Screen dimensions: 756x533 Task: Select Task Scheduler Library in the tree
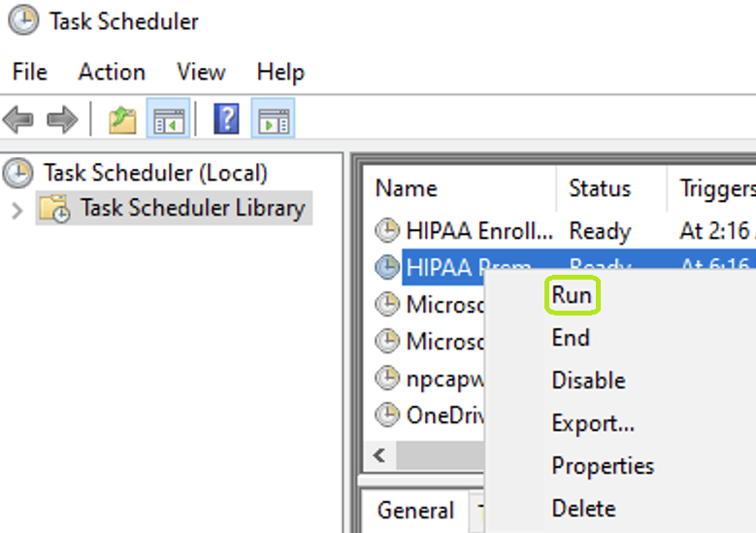click(x=192, y=208)
